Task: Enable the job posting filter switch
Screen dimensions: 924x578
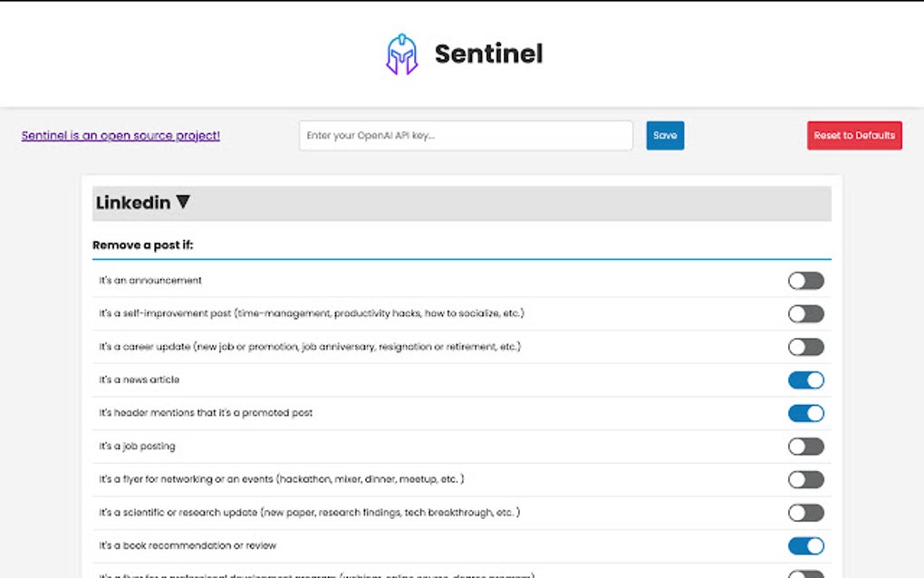Action: (805, 447)
